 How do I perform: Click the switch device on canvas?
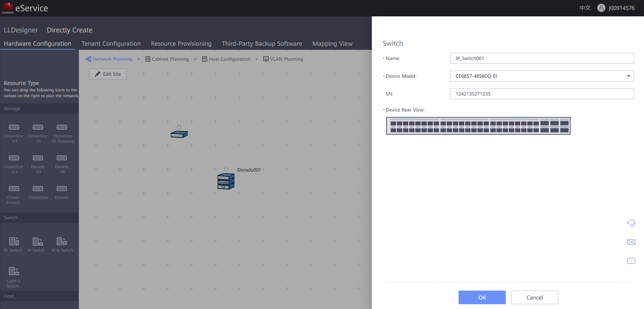click(x=179, y=134)
